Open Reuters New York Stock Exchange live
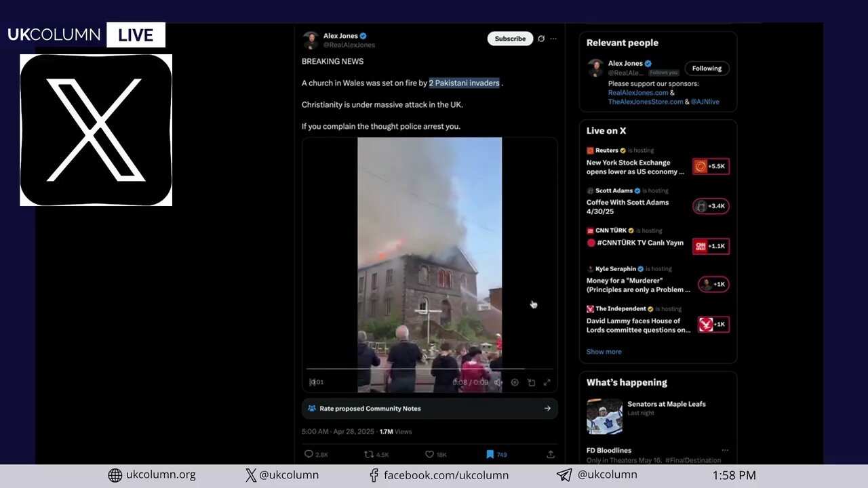The width and height of the screenshot is (868, 488). pyautogui.click(x=635, y=167)
